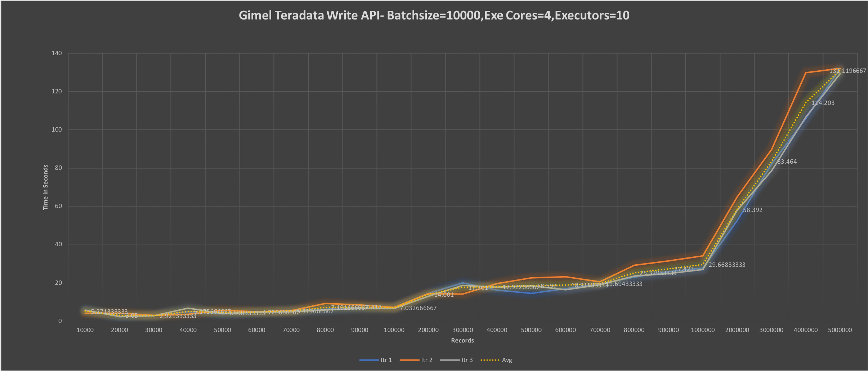Select the 'Itr 1' legend entry

(376, 360)
